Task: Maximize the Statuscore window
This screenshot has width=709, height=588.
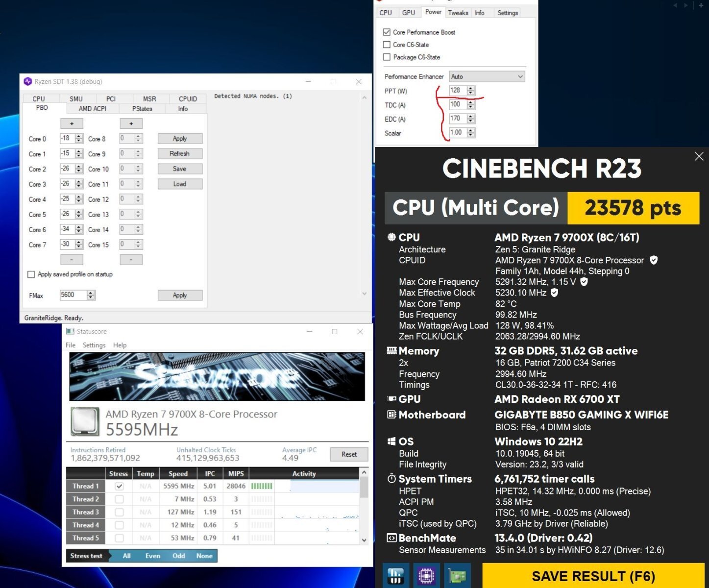Action: (x=335, y=332)
